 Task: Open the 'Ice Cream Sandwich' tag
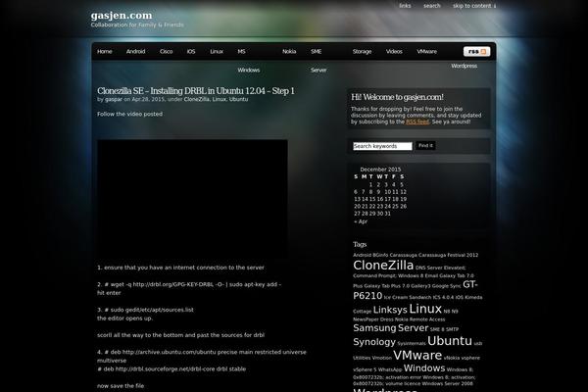(408, 298)
